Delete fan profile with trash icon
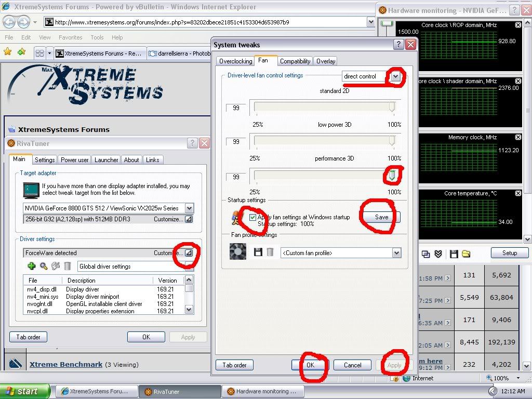The image size is (532, 399). 270,252
